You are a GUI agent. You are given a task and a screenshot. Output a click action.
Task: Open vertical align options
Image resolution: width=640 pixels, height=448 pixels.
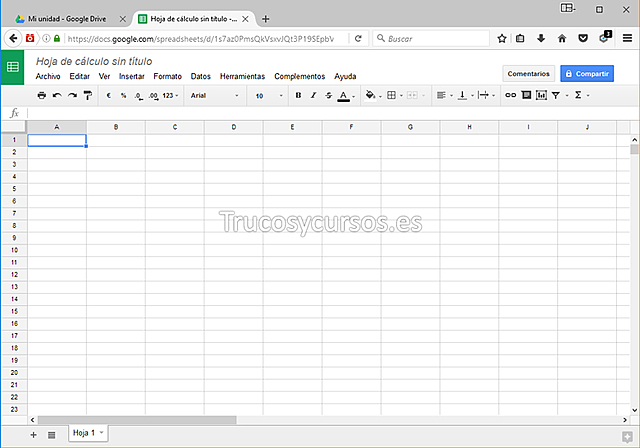tap(466, 95)
